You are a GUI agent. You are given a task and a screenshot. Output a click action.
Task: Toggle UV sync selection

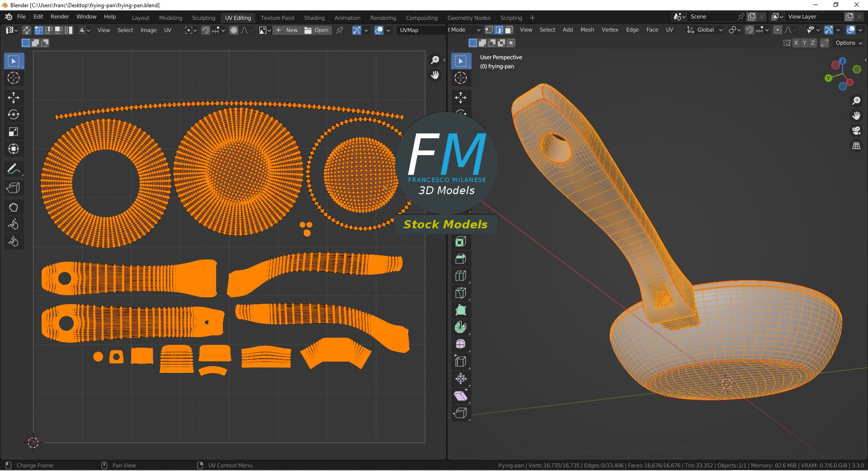coord(27,30)
